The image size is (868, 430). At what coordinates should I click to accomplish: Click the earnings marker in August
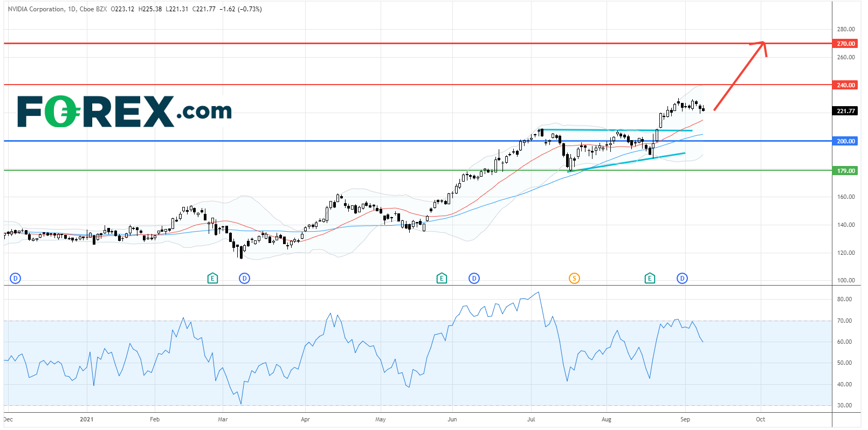(x=650, y=279)
